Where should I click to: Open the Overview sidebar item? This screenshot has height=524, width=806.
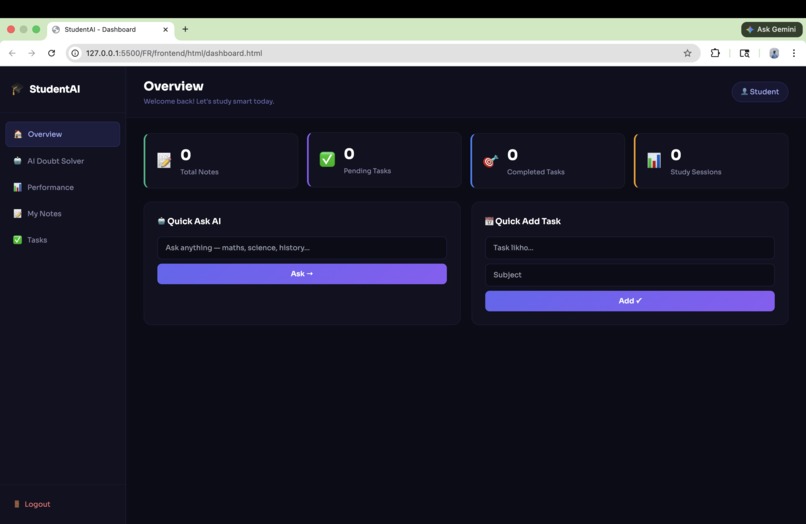point(62,134)
